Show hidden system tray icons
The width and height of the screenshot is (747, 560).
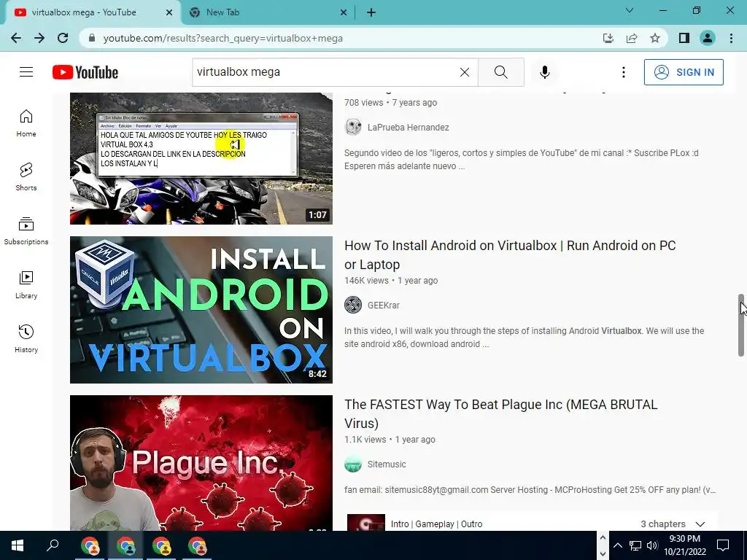617,545
